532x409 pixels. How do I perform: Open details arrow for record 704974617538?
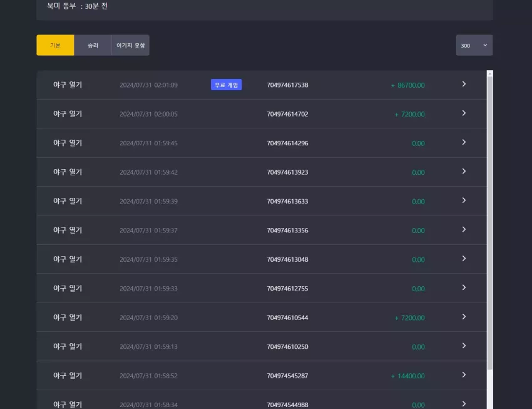464,84
